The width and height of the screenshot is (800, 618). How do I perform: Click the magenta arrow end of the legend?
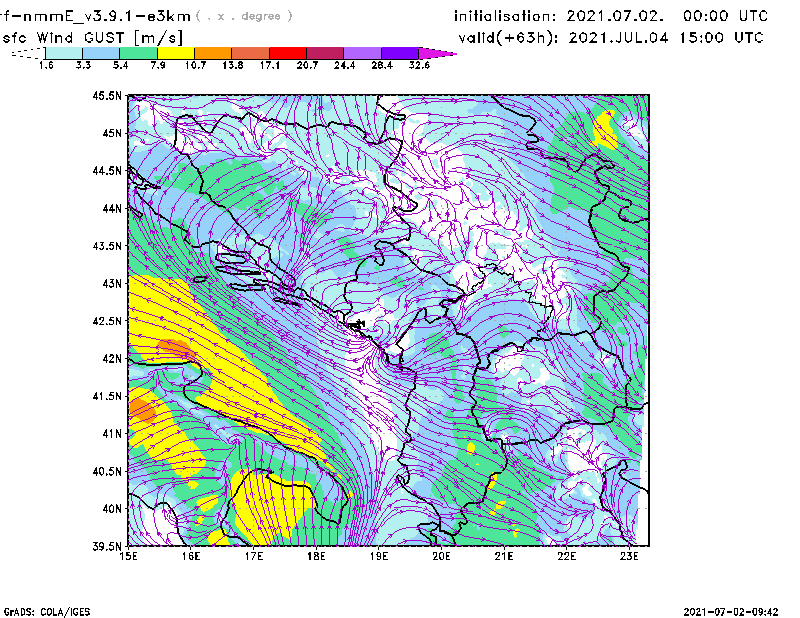[437, 53]
